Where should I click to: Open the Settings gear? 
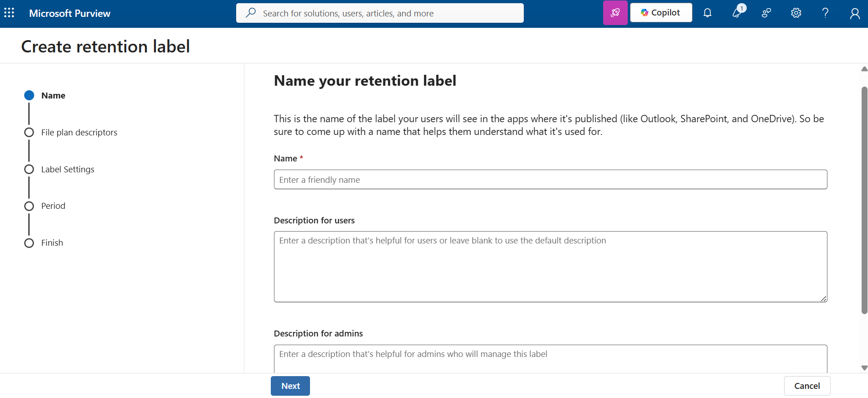796,13
